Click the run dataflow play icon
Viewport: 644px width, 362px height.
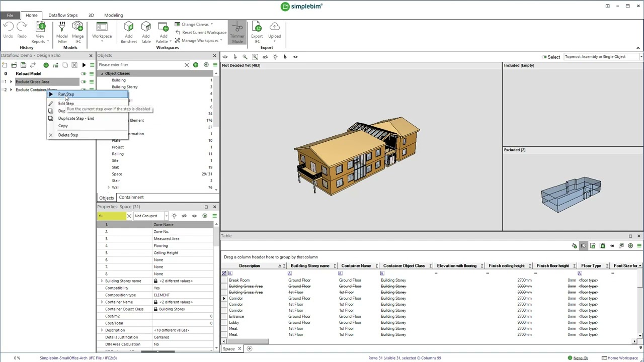coord(84,65)
